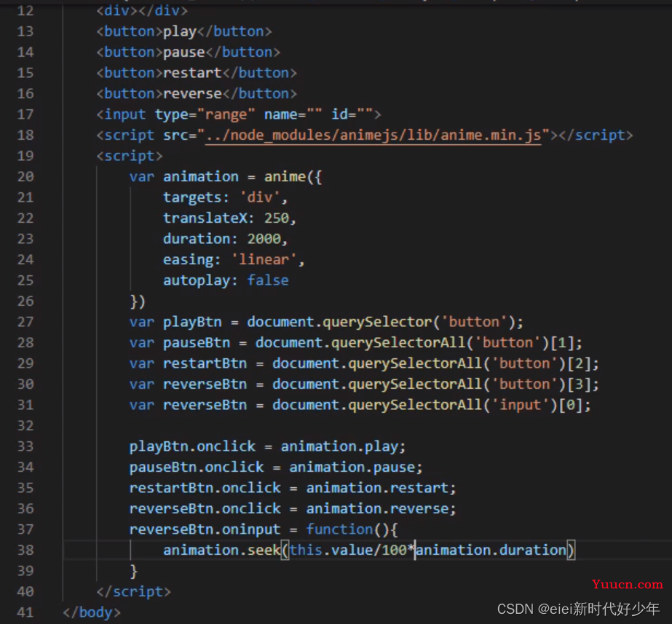Viewport: 672px width, 624px height.
Task: Click the 'autoplay' property name
Action: pos(197,281)
